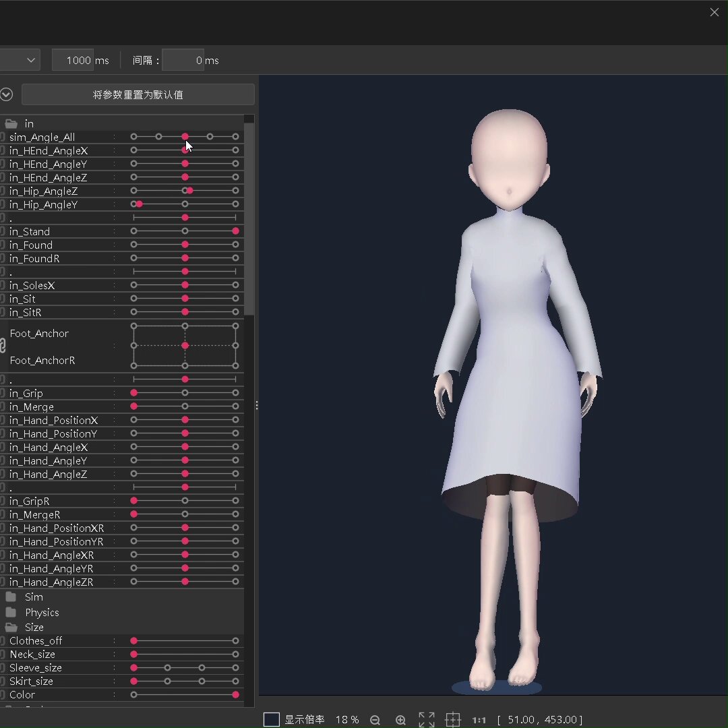The width and height of the screenshot is (728, 728).
Task: Click the center-on-canvas crosshair icon
Action: 453,720
